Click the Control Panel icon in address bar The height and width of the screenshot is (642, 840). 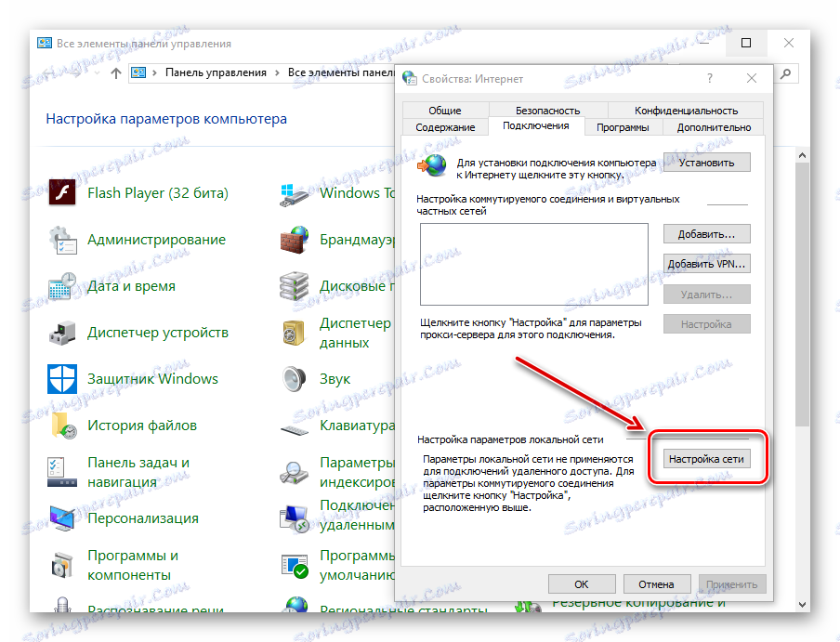point(138,72)
